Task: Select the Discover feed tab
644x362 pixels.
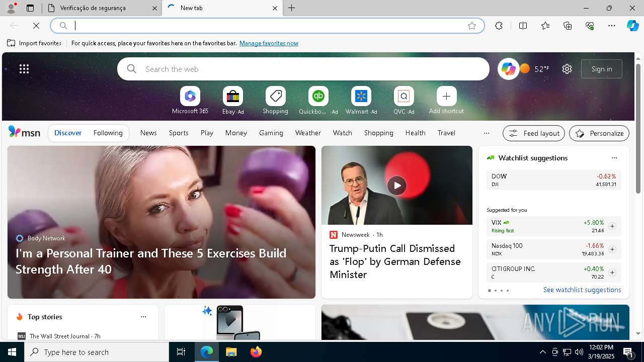Action: pyautogui.click(x=68, y=133)
